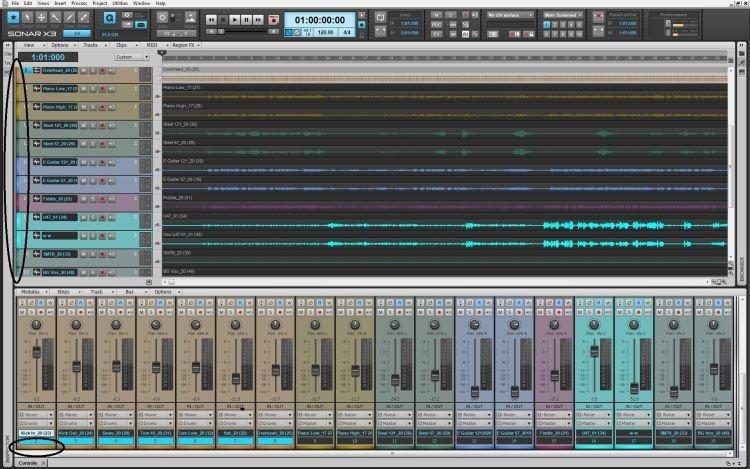Solo the Piano Low_17 track

coord(93,89)
